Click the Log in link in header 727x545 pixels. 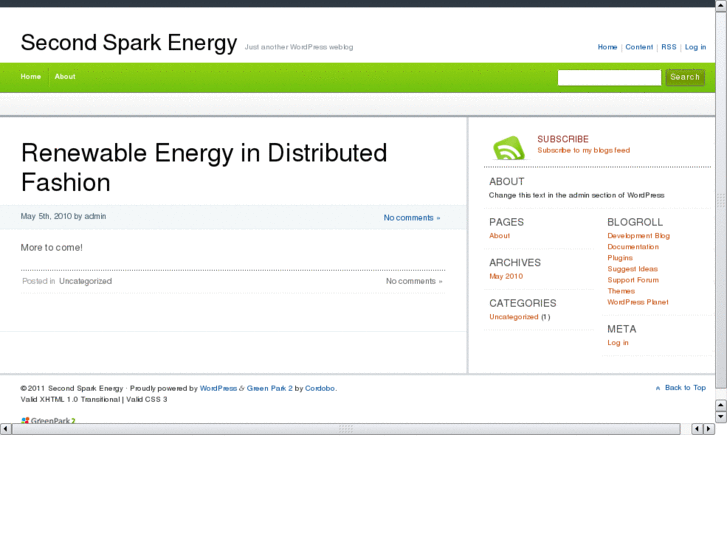pos(695,47)
